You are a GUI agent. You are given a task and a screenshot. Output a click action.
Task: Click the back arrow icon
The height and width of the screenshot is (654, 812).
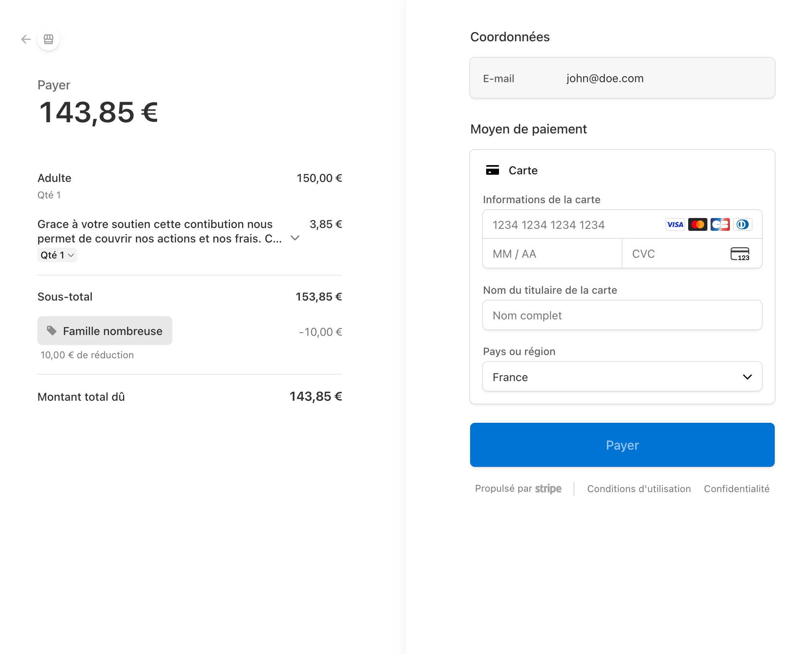point(26,39)
